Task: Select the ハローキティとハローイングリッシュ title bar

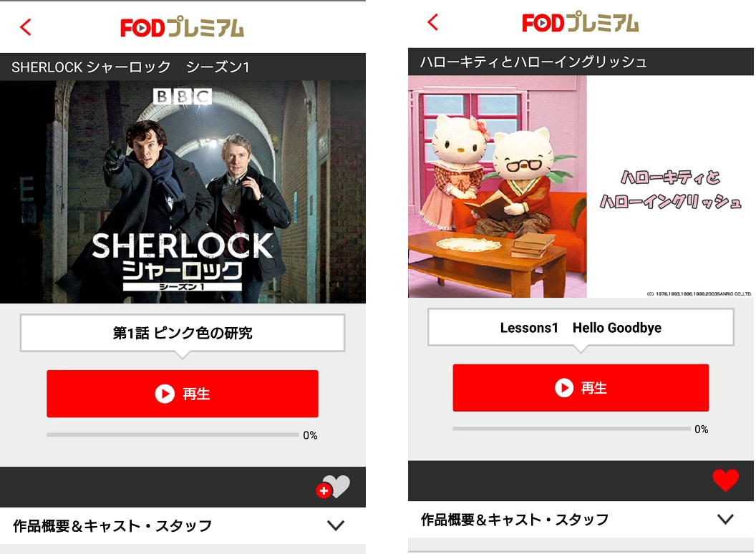Action: pos(581,62)
